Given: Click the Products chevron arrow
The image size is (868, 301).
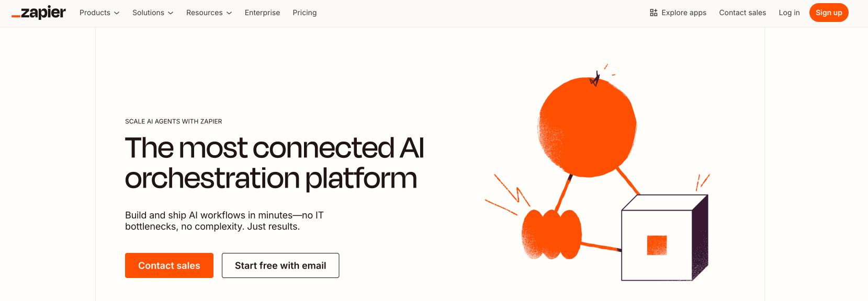Looking at the screenshot, I should (x=116, y=13).
